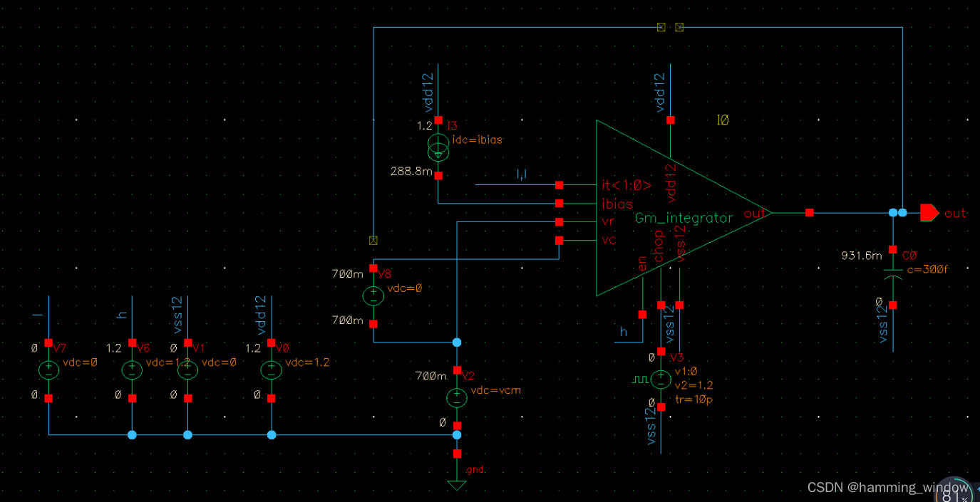Select the I0 instance label

pyautogui.click(x=723, y=121)
